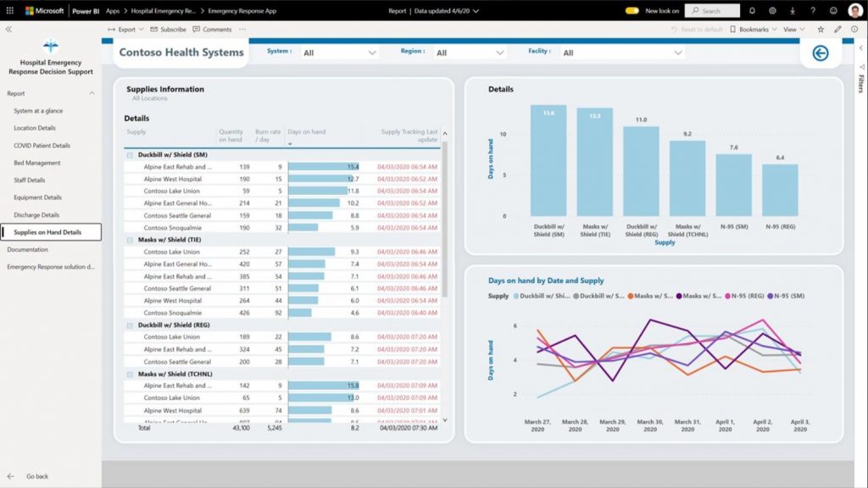Select the N-95 (REG) bar in chart

click(780, 190)
